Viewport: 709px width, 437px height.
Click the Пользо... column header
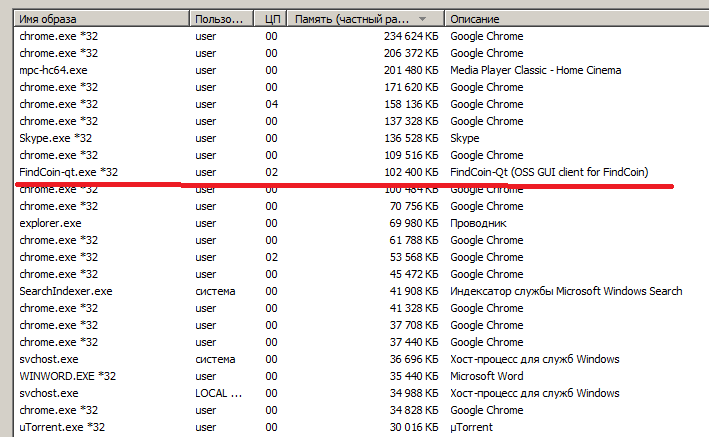221,19
